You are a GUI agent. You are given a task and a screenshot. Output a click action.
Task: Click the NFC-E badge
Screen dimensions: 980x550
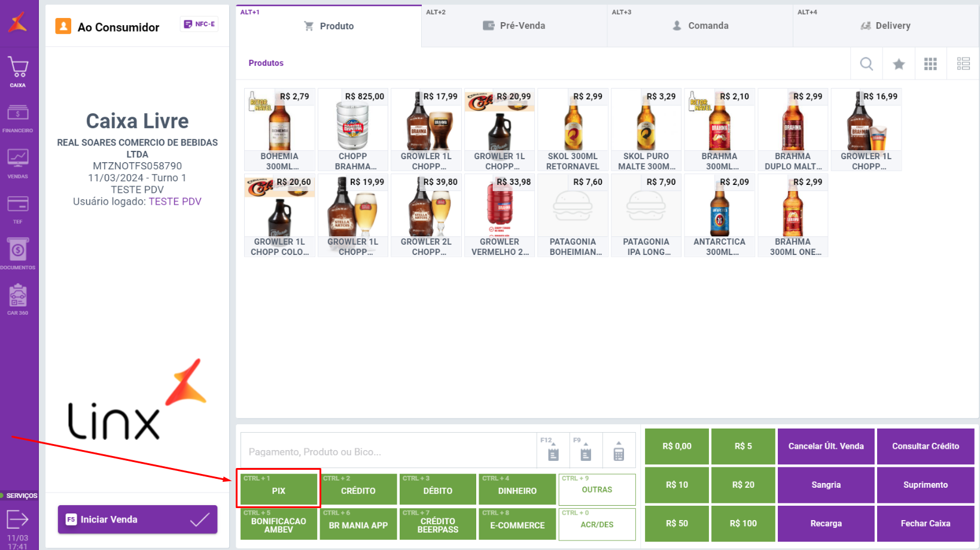click(x=199, y=24)
